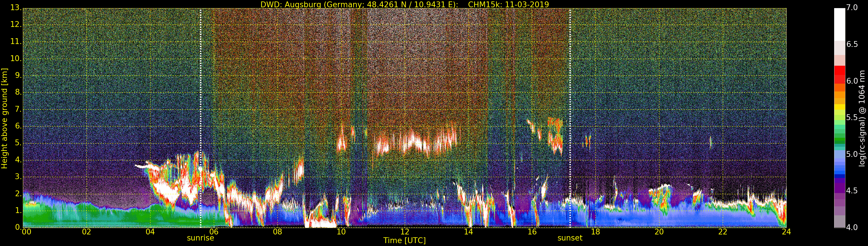Viewport: 868px width, 246px height.
Task: Click the 'Height above ground [km]' axis label
Action: tap(4, 118)
